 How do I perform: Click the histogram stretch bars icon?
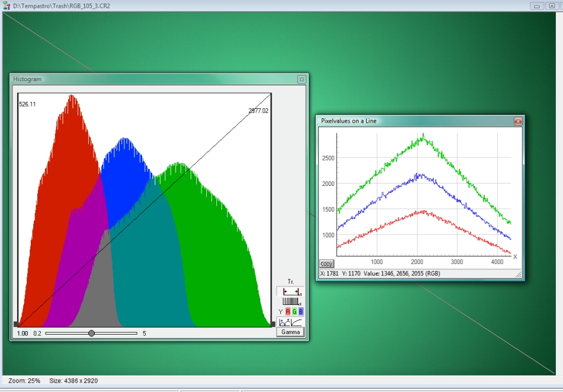pos(290,301)
